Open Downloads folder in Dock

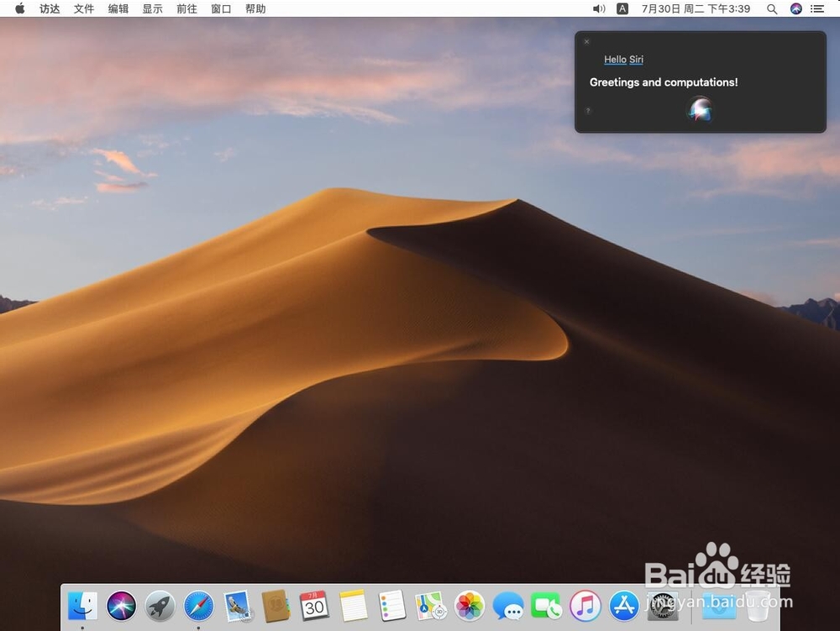click(719, 606)
